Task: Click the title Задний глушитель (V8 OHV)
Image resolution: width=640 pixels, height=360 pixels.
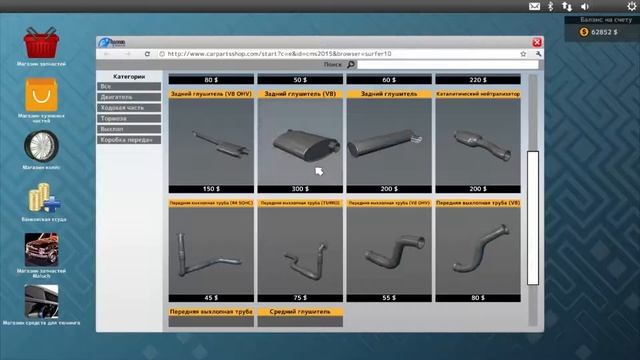Action: pos(211,94)
